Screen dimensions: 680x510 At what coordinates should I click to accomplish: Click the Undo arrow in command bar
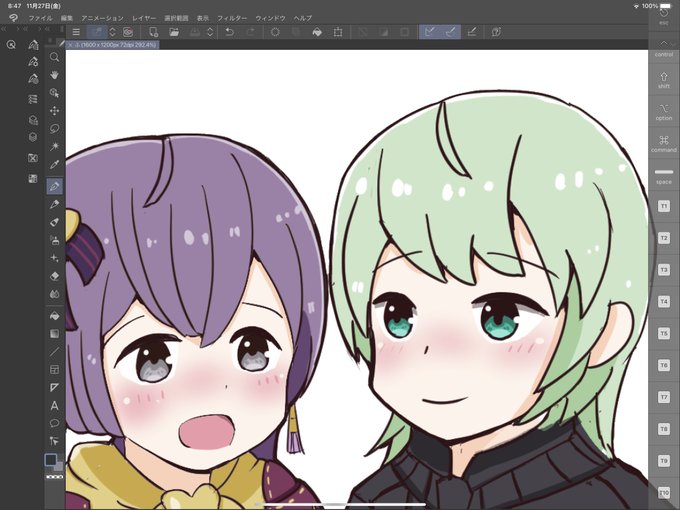click(x=229, y=32)
